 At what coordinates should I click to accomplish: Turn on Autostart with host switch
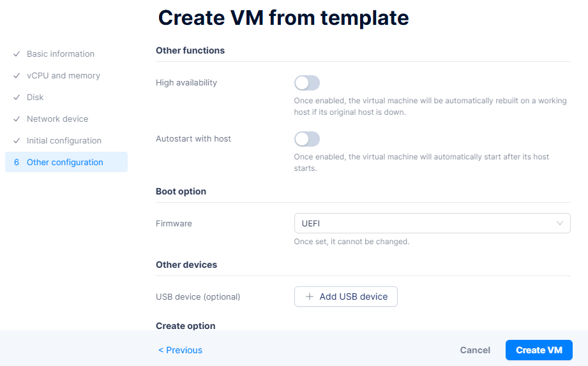(306, 139)
